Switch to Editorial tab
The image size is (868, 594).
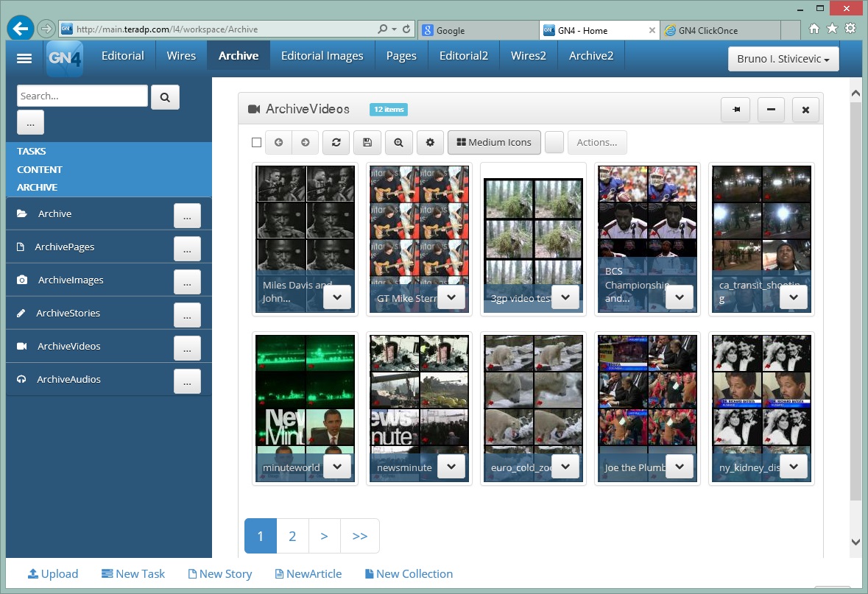(123, 56)
